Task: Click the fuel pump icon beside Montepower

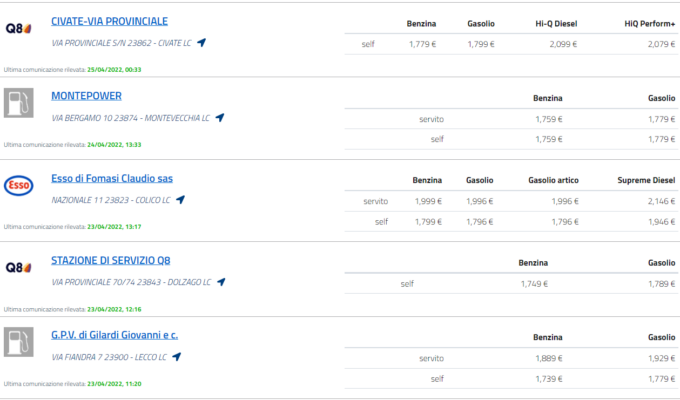Action: tap(20, 104)
